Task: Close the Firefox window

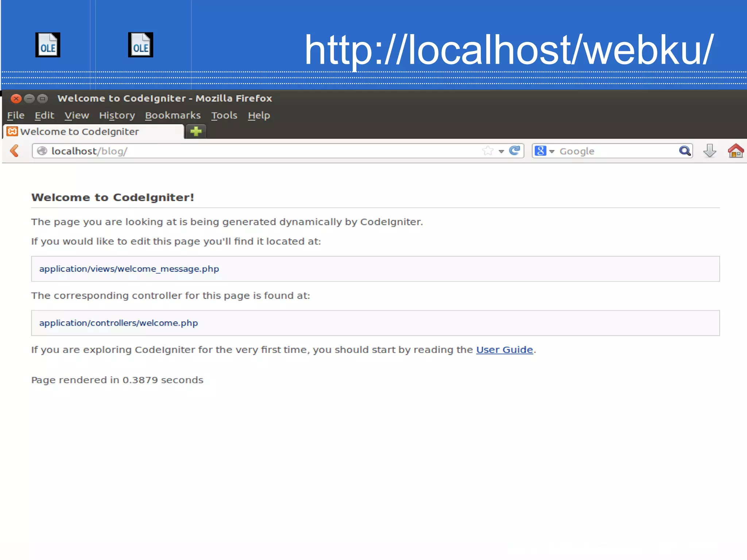Action: (16, 98)
